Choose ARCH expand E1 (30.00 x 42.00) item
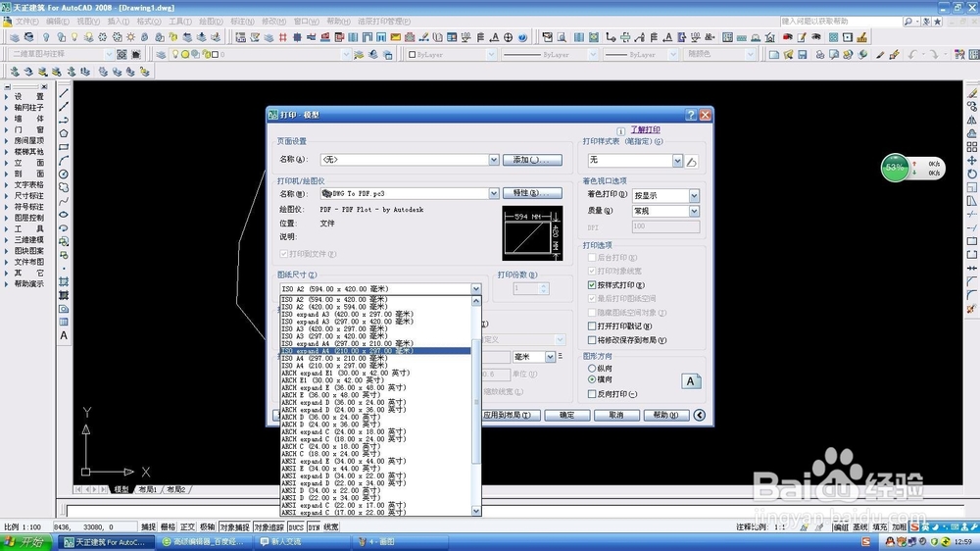 pos(375,373)
